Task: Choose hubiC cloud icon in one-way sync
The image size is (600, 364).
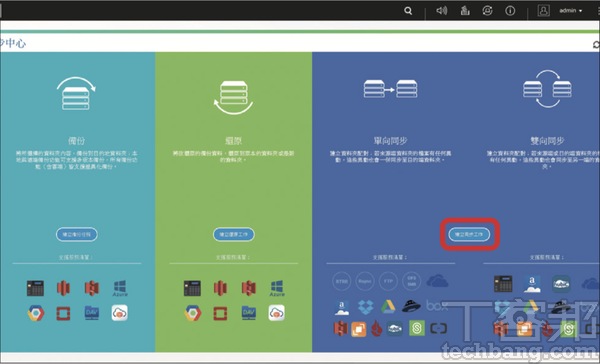Action: 395,328
